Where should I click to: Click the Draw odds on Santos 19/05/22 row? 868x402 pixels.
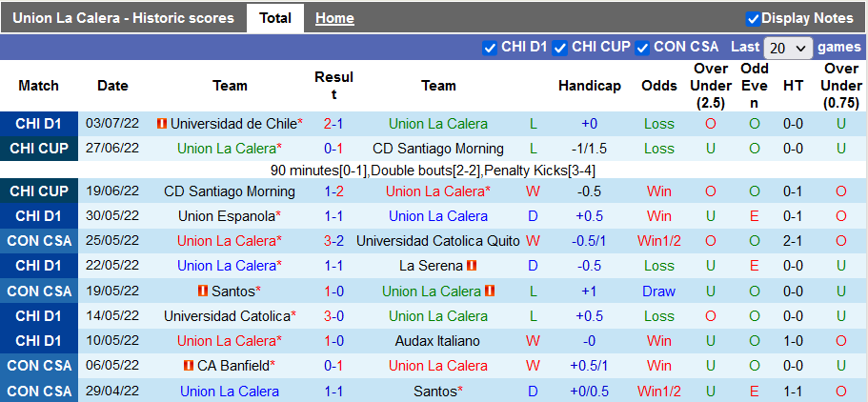click(x=658, y=291)
